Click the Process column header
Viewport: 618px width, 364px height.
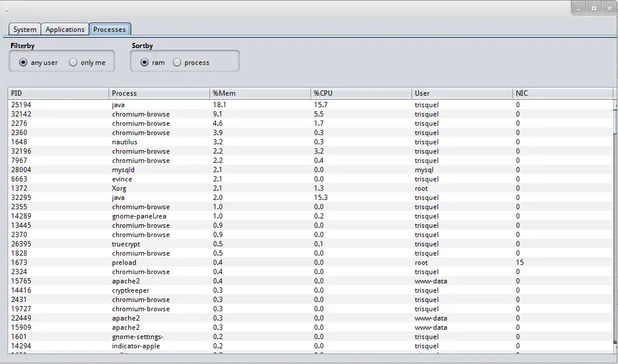coord(158,93)
